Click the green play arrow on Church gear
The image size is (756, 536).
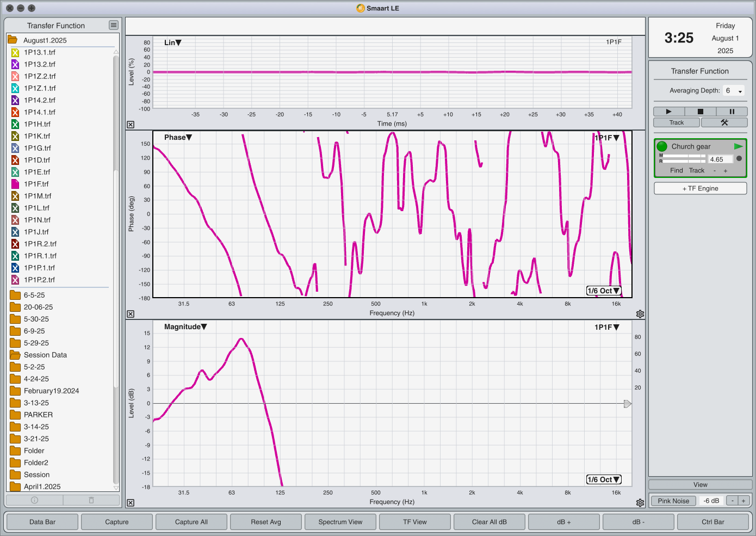tap(738, 146)
